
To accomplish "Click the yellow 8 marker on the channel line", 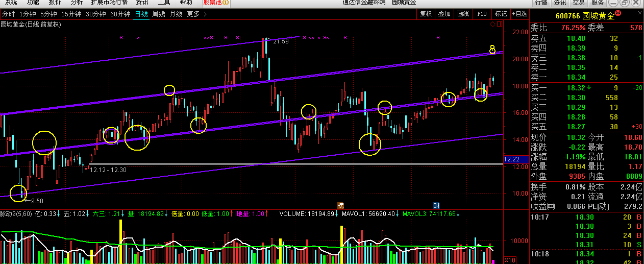I will click(x=492, y=49).
